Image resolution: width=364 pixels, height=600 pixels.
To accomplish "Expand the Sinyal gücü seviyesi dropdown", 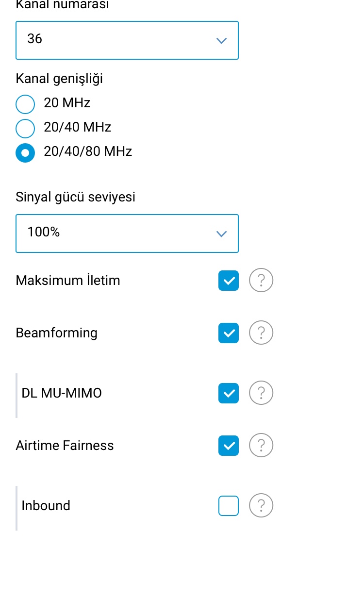I will [x=127, y=233].
